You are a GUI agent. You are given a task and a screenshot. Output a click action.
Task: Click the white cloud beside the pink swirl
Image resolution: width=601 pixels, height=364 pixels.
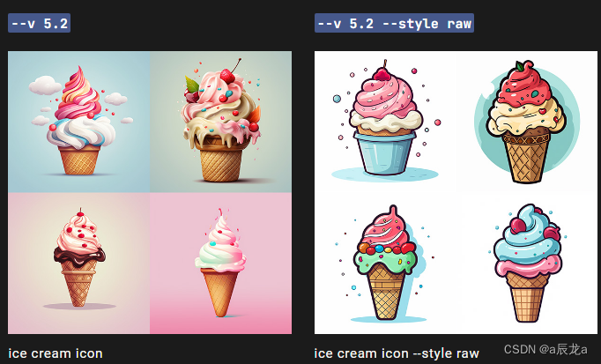(45, 85)
